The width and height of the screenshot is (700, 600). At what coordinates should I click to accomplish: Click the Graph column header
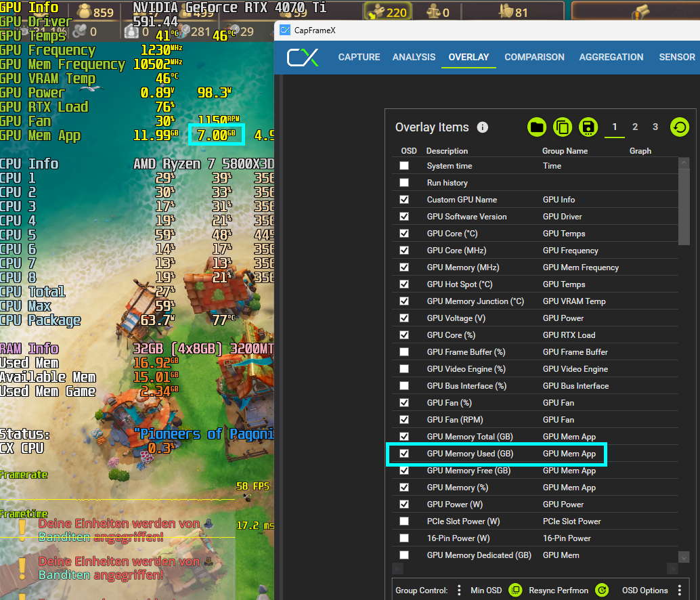click(640, 151)
